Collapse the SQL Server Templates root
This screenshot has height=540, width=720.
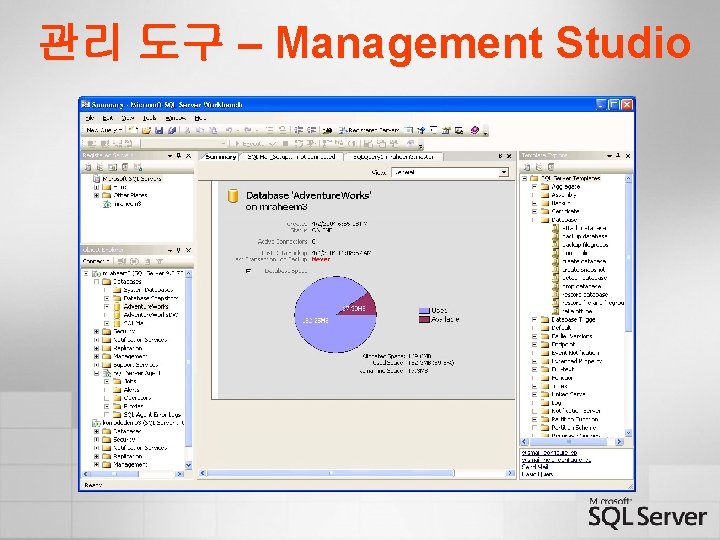click(x=524, y=178)
